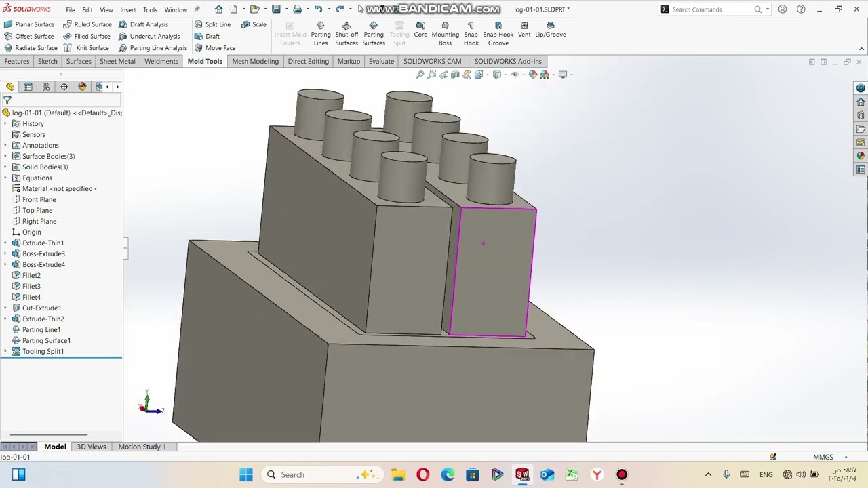
Task: Select Parting Line1 in feature tree
Action: (37, 330)
